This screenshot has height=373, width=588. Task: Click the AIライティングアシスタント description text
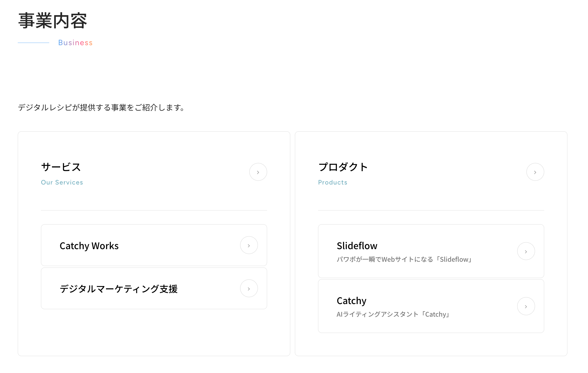point(393,314)
